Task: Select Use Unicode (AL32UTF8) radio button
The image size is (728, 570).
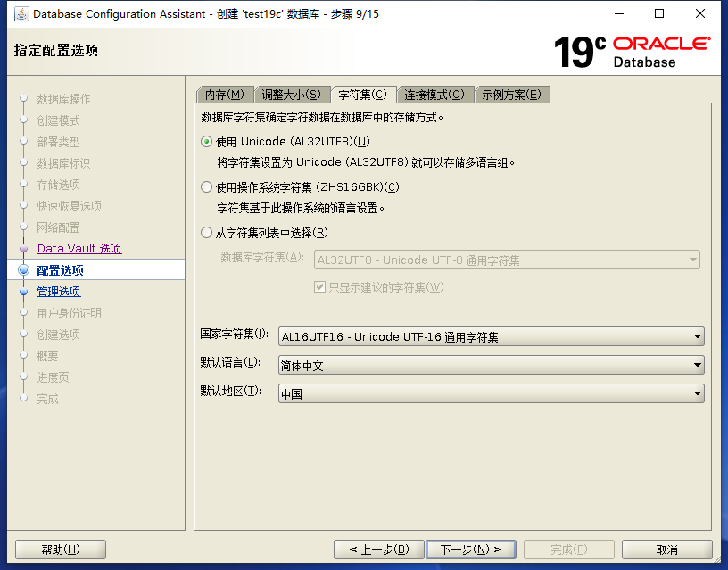Action: pyautogui.click(x=207, y=142)
